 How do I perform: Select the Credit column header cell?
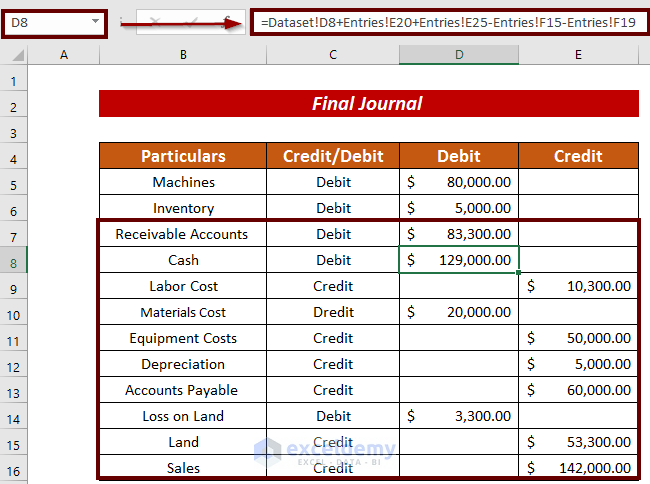(578, 156)
